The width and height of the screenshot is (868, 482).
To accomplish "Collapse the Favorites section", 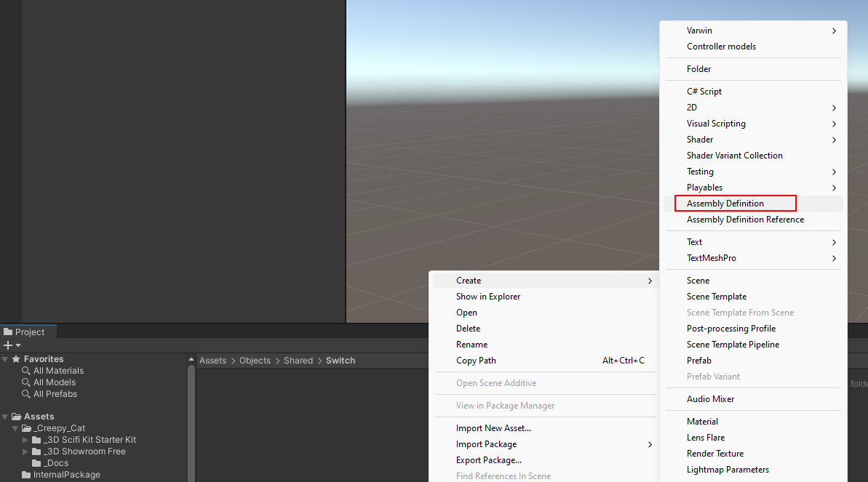I will pos(5,359).
